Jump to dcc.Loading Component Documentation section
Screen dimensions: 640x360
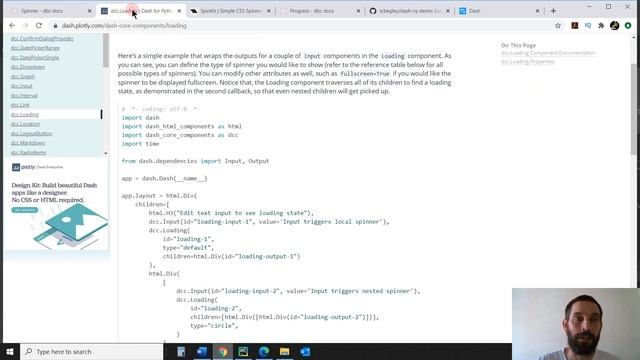(x=548, y=53)
